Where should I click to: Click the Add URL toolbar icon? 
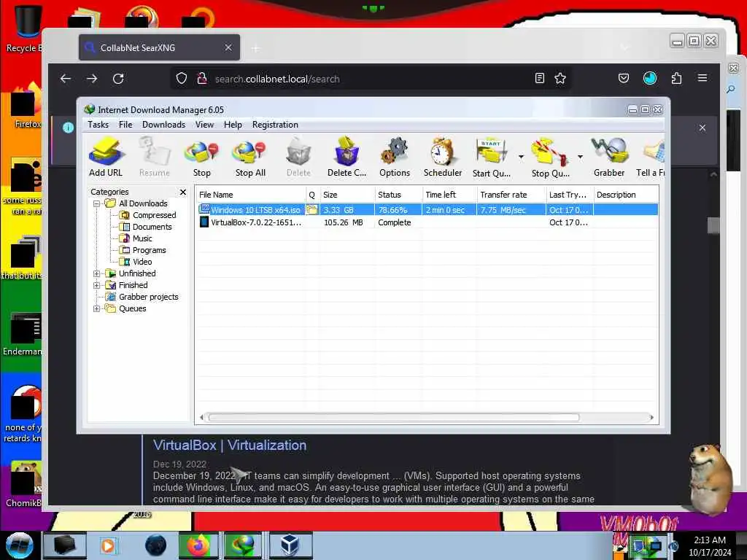coord(106,157)
